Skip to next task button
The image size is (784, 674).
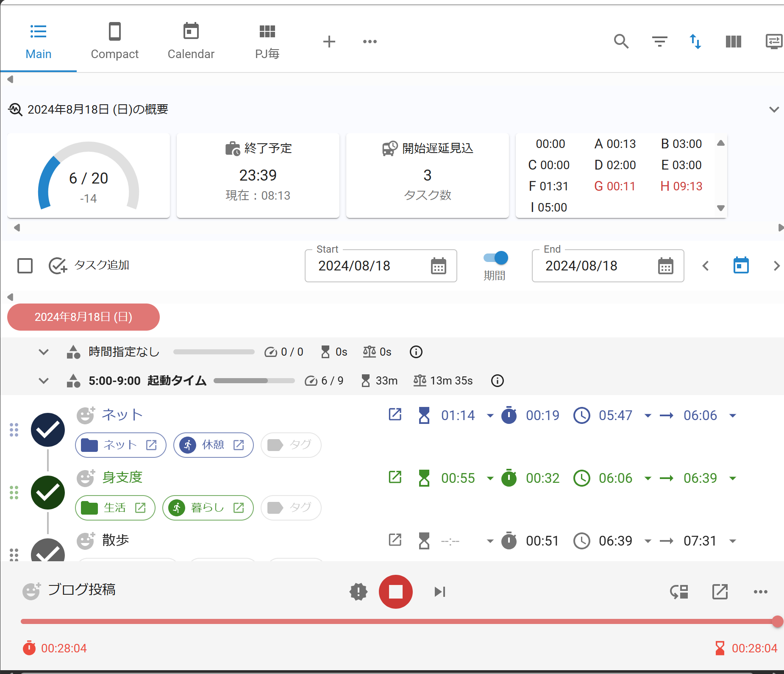point(440,592)
